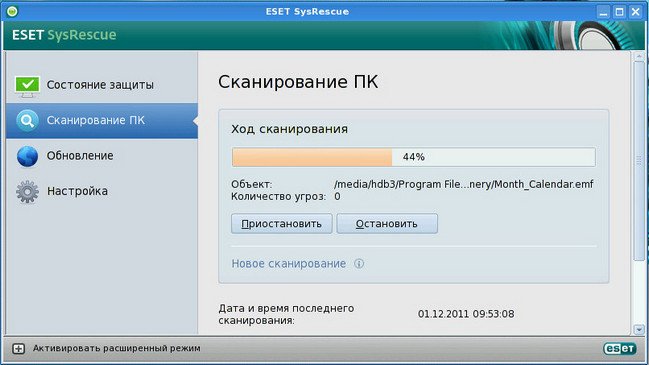Activate advanced mode via Активировать расширенный режим
Viewport: 649px width, 365px height.
(117, 348)
